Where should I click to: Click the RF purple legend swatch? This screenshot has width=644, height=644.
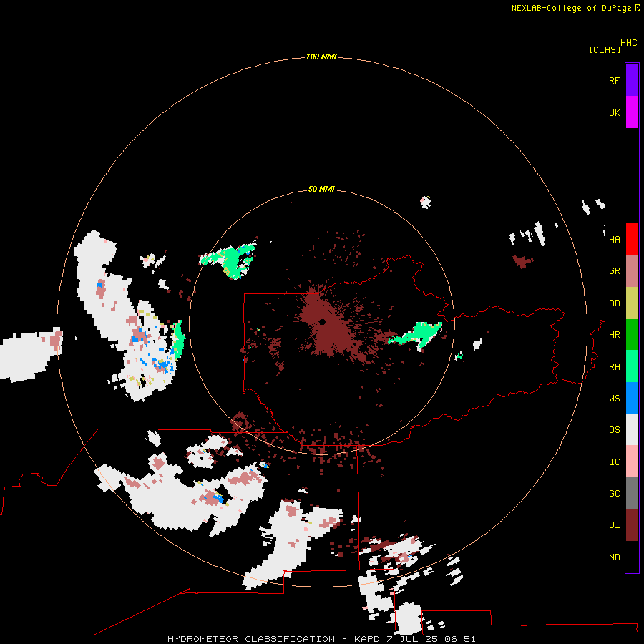coord(632,80)
